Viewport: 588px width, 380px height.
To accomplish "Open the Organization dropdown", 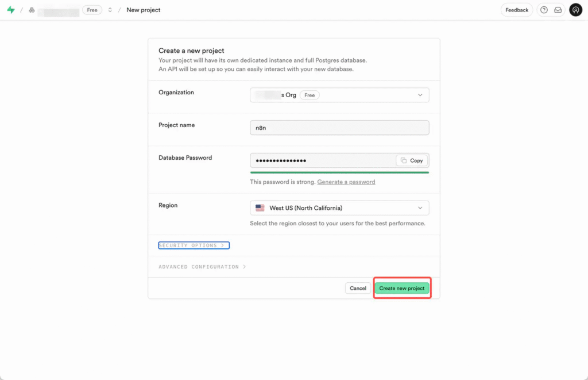I will (339, 95).
